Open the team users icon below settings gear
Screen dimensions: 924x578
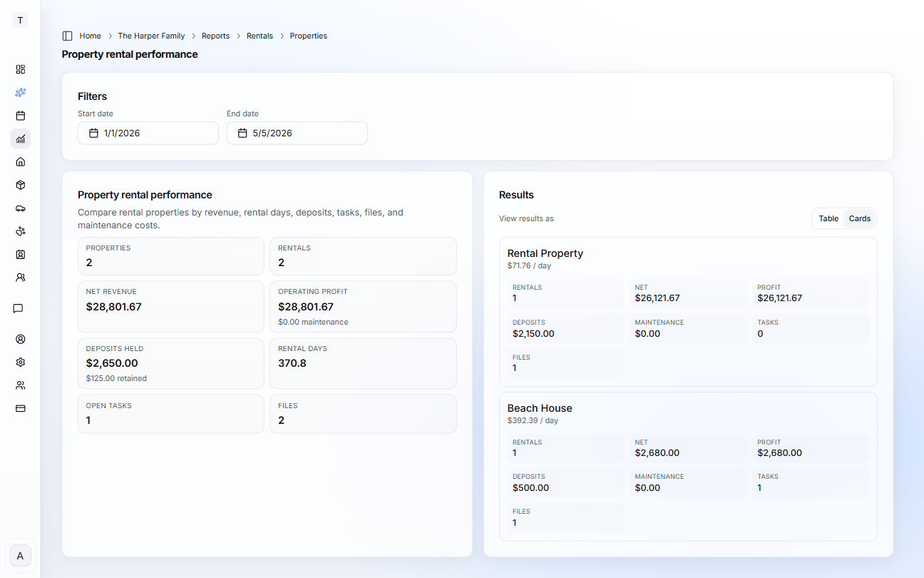point(21,385)
